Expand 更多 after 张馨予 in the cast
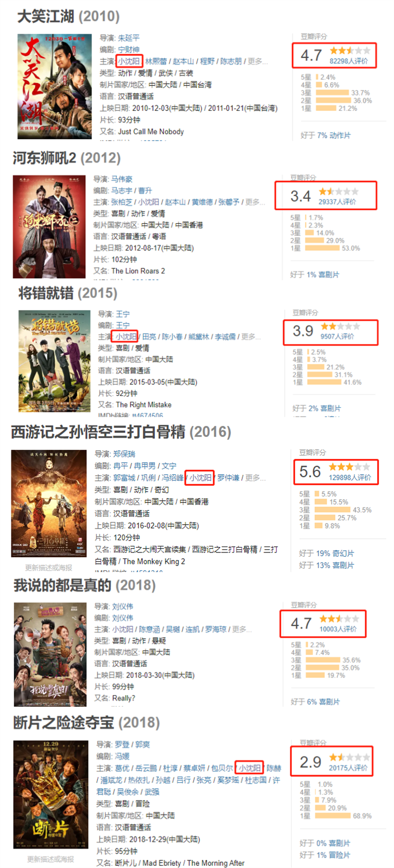The image size is (394, 868). [x=253, y=202]
